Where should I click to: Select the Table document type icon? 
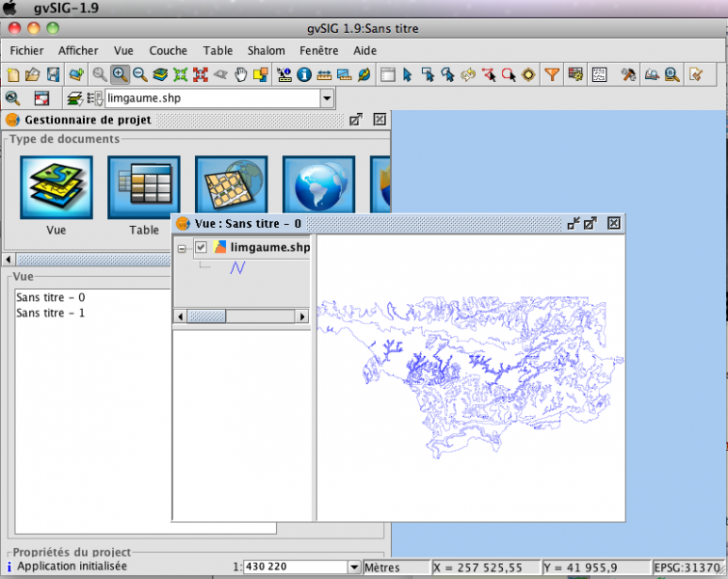coord(144,188)
